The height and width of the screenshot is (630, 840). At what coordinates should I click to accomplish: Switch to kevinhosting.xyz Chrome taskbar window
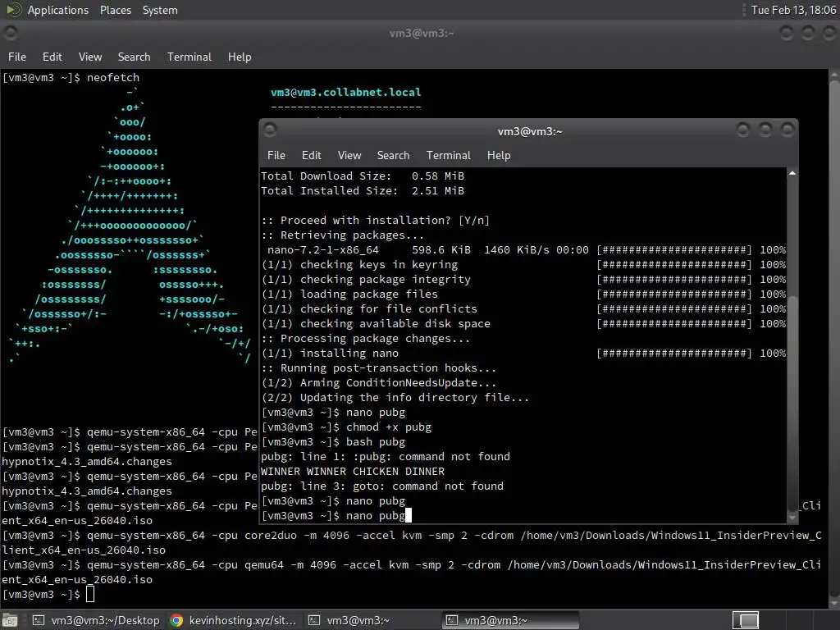pyautogui.click(x=233, y=620)
